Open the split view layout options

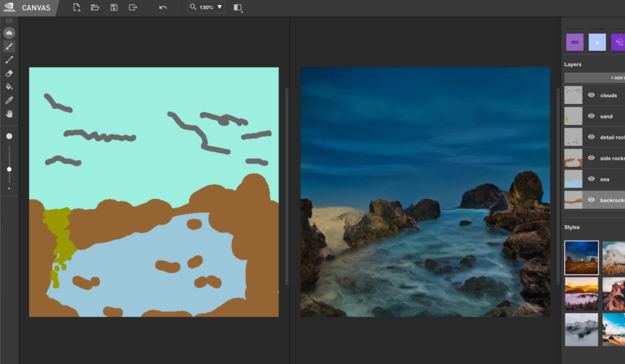[237, 7]
